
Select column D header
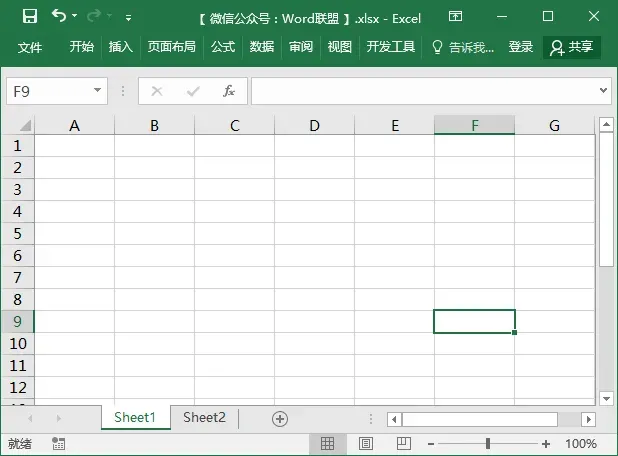tap(315, 126)
